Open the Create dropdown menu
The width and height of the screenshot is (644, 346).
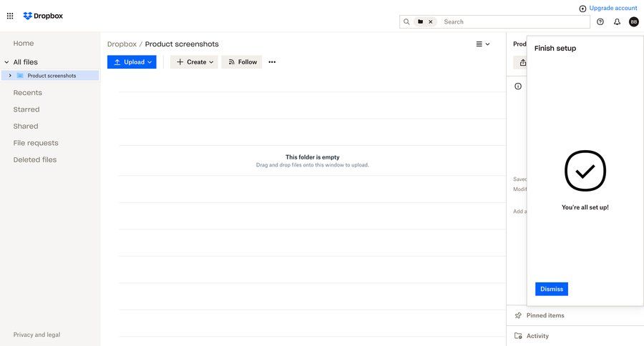click(194, 62)
